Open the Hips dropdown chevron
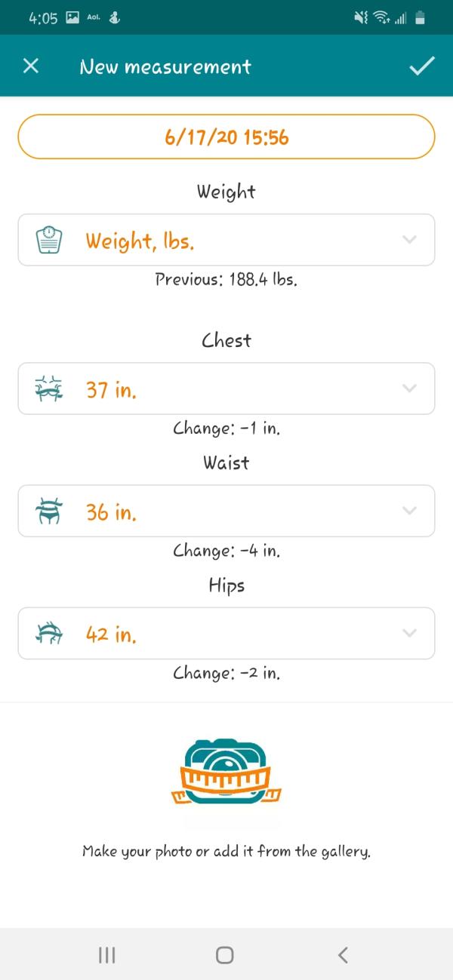453x980 pixels. pos(409,633)
